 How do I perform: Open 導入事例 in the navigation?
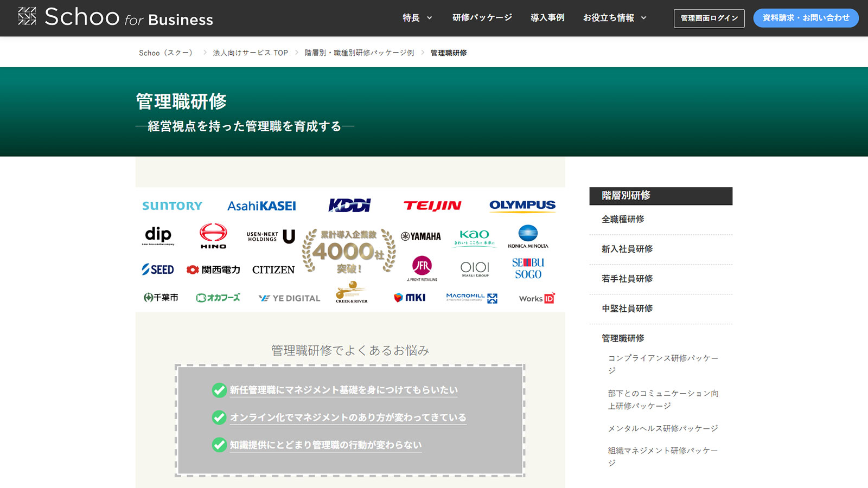click(547, 18)
